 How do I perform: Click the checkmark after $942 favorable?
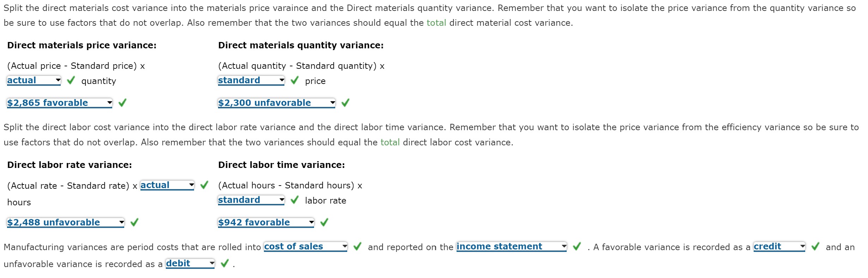pos(324,222)
